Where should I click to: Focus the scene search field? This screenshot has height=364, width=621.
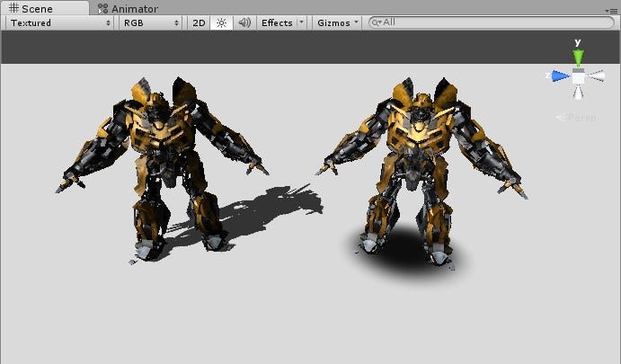(x=491, y=22)
